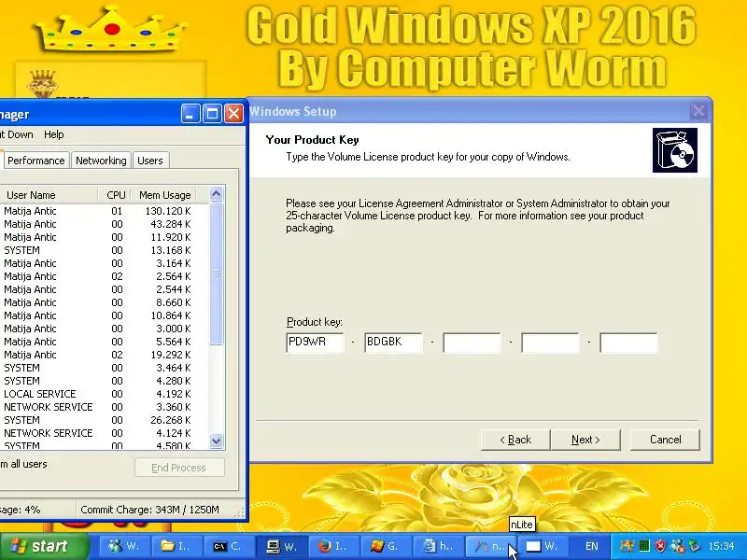Click the CD box icon in Windows Setup
This screenshot has width=747, height=560.
tap(674, 150)
